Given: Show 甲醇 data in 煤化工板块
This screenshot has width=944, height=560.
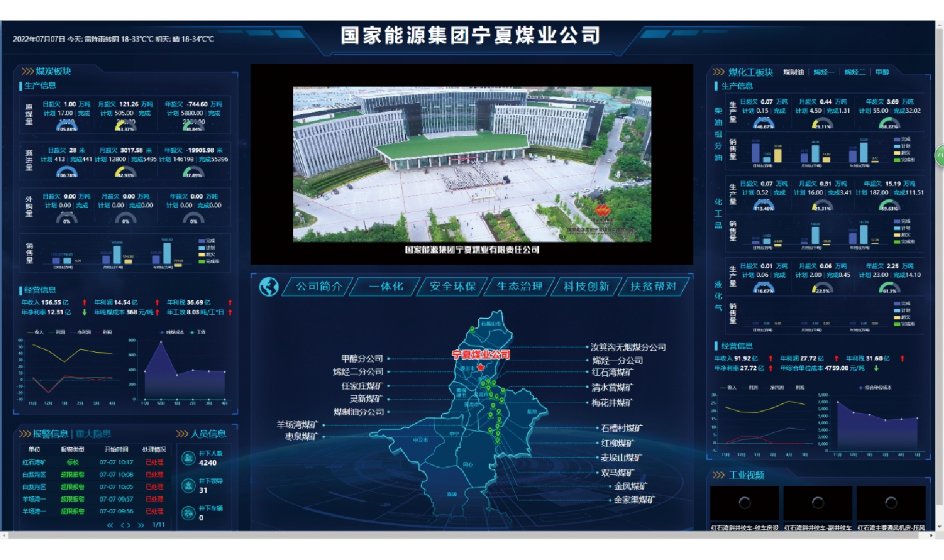Looking at the screenshot, I should [882, 72].
